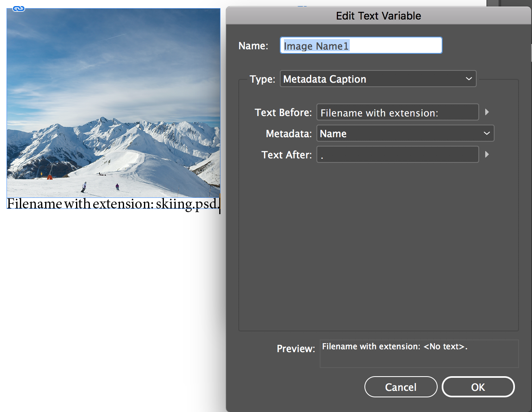The width and height of the screenshot is (532, 412).
Task: Select the skiing mountain image in the document
Action: click(113, 103)
